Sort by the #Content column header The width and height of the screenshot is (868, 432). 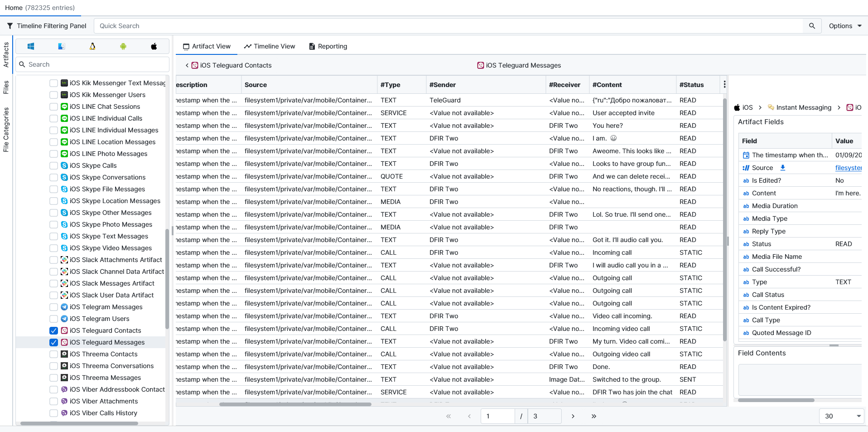pyautogui.click(x=632, y=85)
